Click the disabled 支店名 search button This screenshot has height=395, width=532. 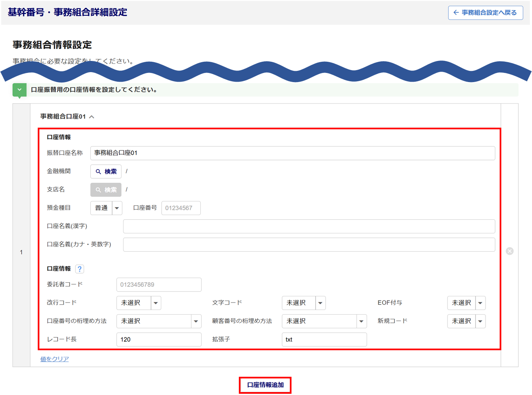(x=106, y=190)
